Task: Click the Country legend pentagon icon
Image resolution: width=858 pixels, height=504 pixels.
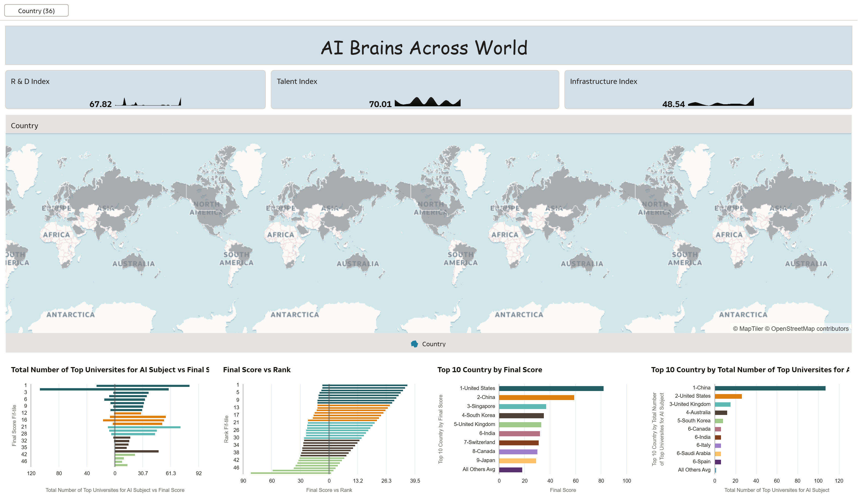Action: pos(414,344)
